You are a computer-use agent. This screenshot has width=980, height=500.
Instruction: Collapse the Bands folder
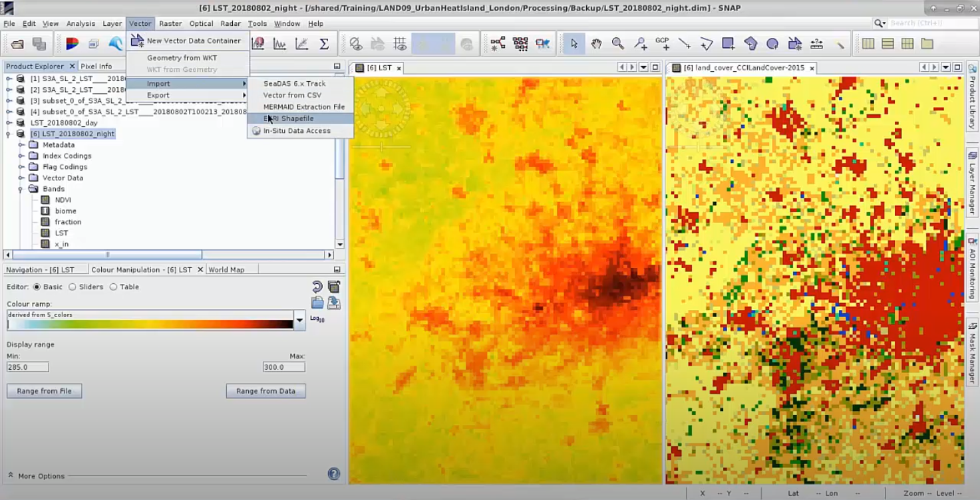click(x=21, y=189)
